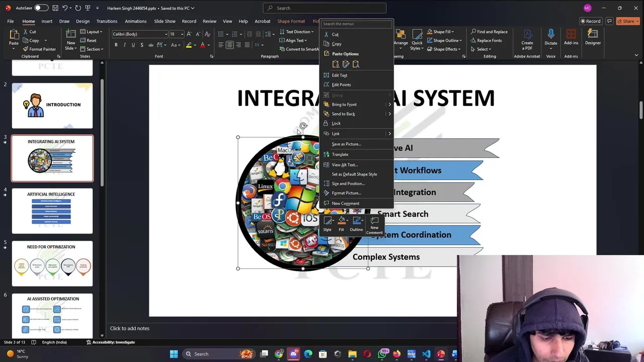Click the font color red A swatch
644x362 pixels.
(203, 45)
